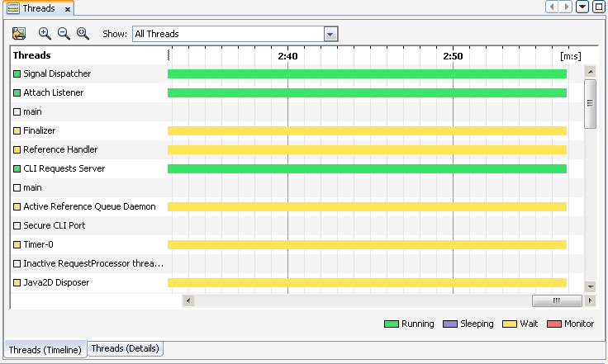Click the Show: label
The image size is (608, 364).
pyautogui.click(x=115, y=34)
